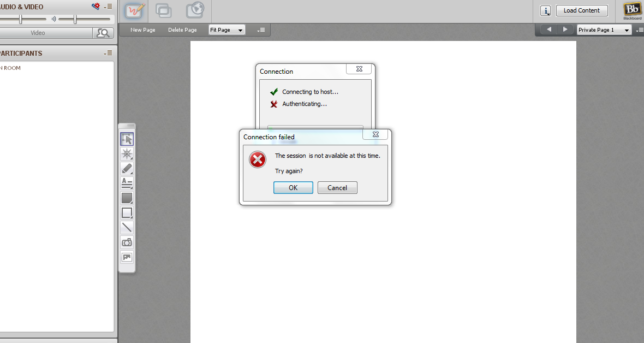Click the video preview icon
The height and width of the screenshot is (343, 644).
pos(103,33)
